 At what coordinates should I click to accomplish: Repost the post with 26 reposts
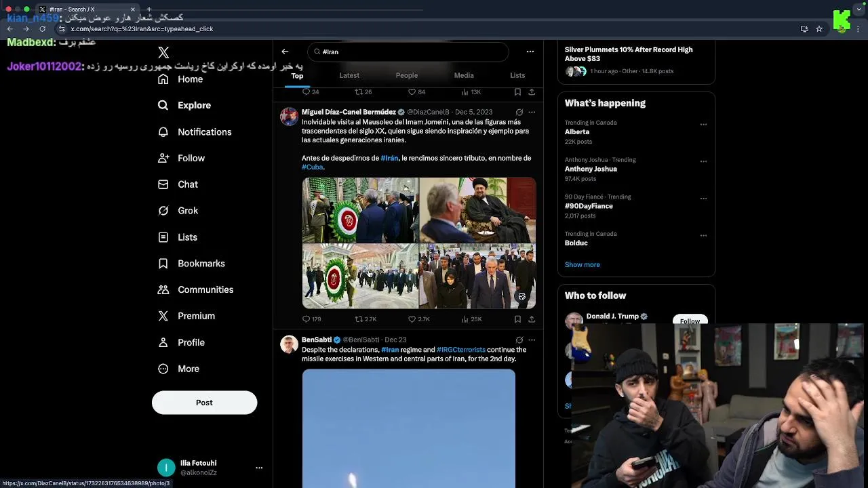pos(363,92)
